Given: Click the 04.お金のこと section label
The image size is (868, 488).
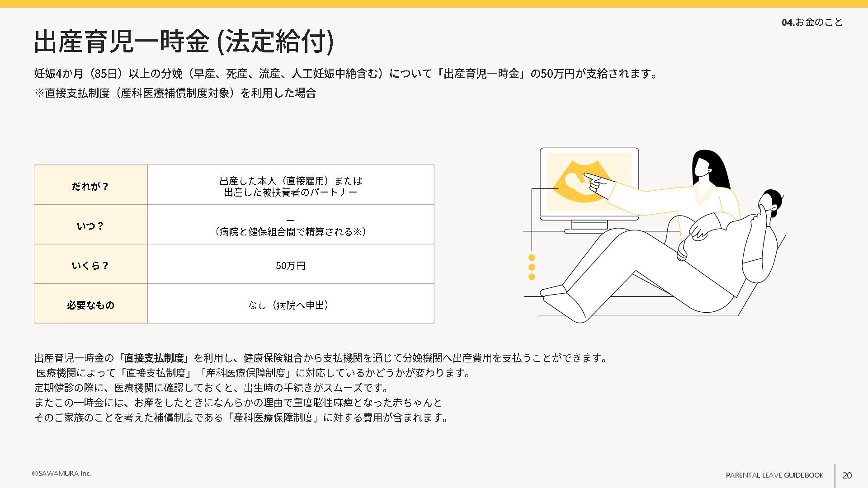Looking at the screenshot, I should [811, 22].
